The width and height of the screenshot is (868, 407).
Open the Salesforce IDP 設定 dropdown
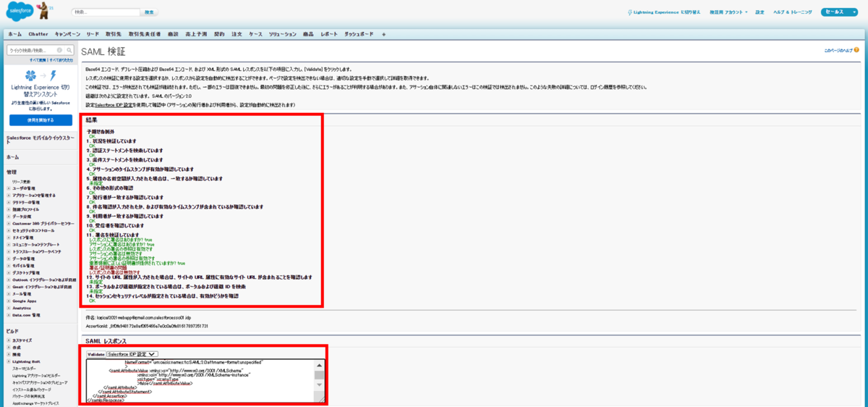[132, 354]
